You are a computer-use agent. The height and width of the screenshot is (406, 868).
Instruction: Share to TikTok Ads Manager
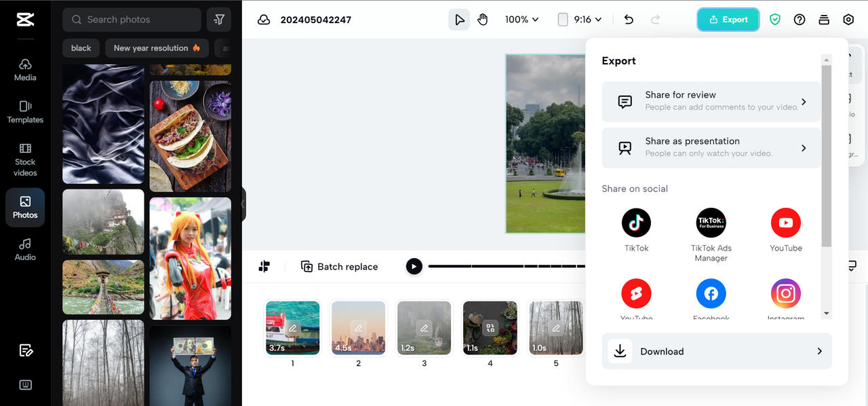point(711,235)
